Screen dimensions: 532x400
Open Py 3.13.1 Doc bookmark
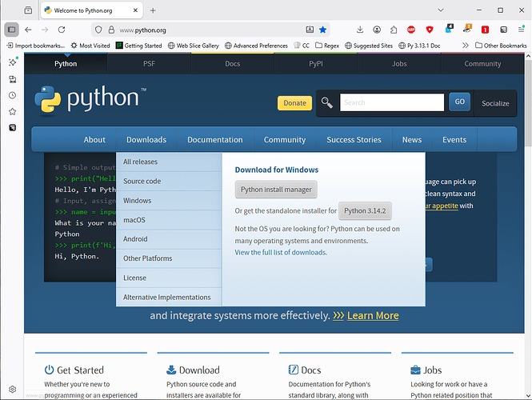tap(419, 46)
